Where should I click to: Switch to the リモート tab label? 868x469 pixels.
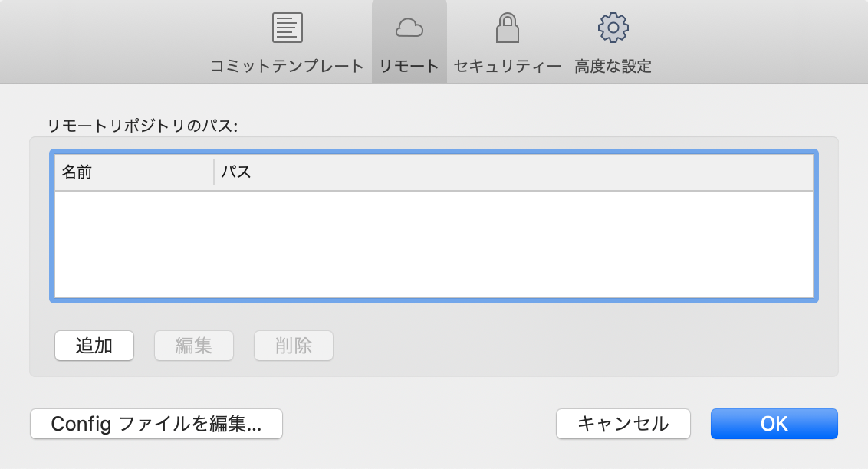click(x=409, y=67)
